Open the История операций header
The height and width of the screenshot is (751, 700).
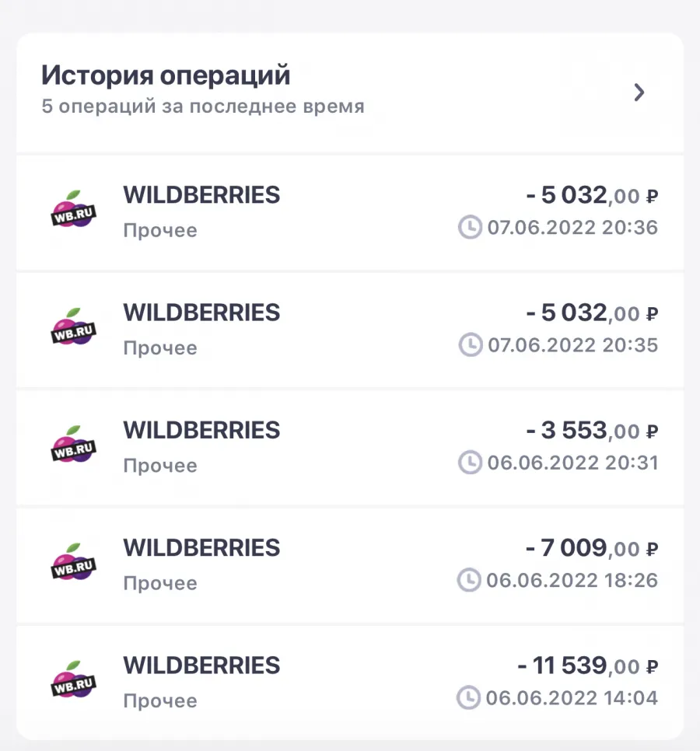tap(166, 75)
